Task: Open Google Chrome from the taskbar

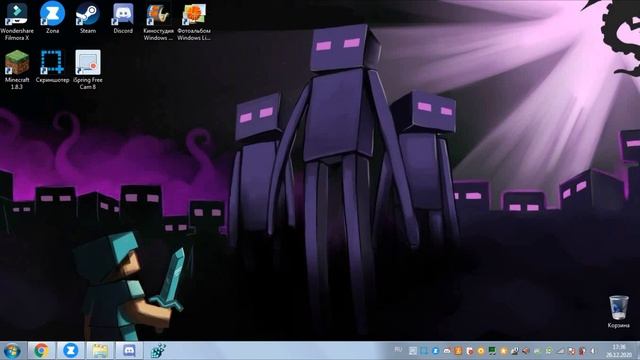Action: [x=41, y=351]
